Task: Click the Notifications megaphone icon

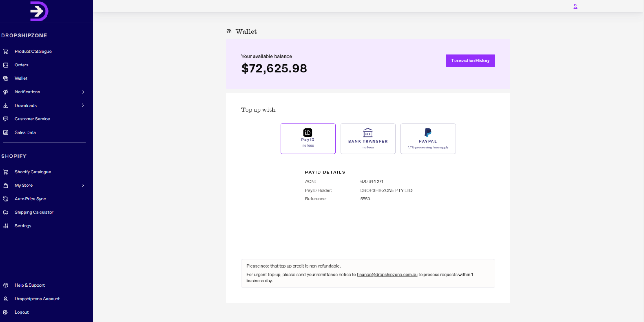Action: click(6, 92)
